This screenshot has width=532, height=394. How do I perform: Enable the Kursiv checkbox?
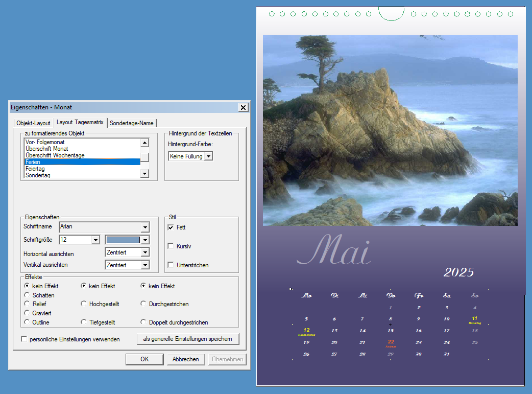pyautogui.click(x=171, y=246)
